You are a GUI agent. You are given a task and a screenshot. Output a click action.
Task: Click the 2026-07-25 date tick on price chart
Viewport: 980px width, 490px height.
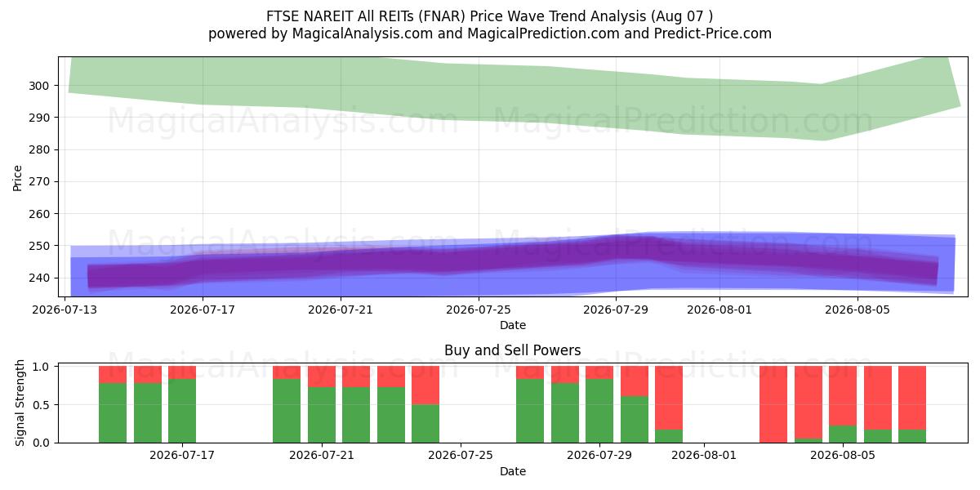click(x=479, y=310)
